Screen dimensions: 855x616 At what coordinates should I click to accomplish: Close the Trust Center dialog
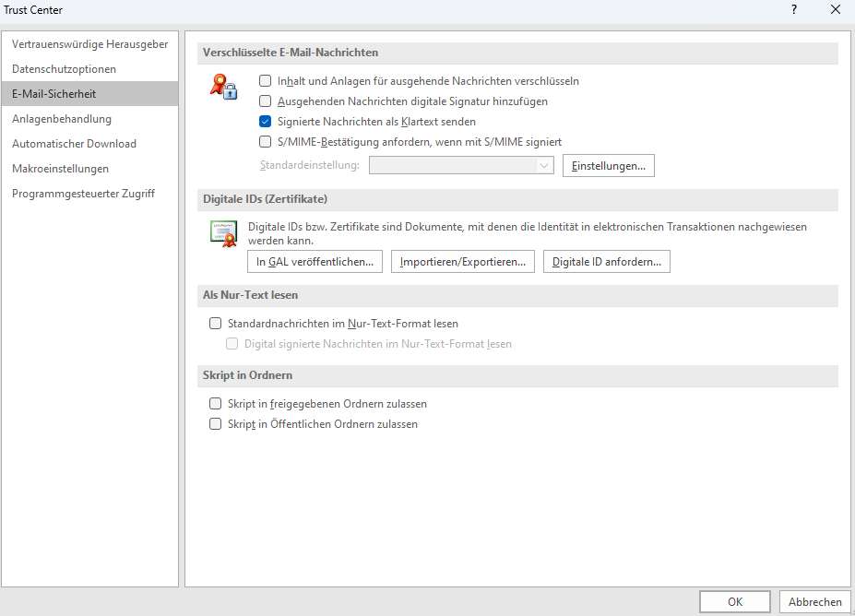tap(835, 9)
